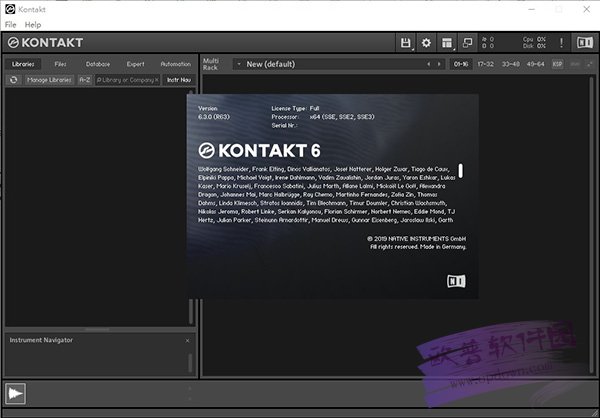Minimize all instrument headers icon

pyautogui.click(x=590, y=64)
